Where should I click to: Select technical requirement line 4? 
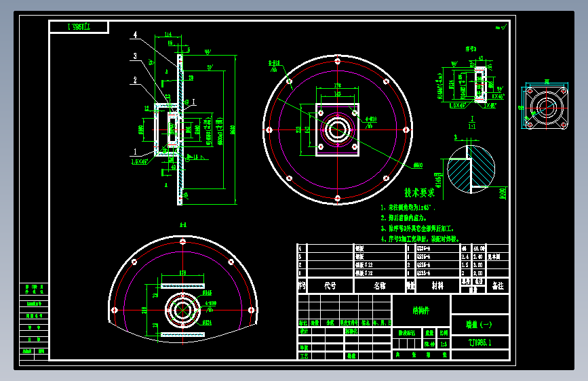420,239
